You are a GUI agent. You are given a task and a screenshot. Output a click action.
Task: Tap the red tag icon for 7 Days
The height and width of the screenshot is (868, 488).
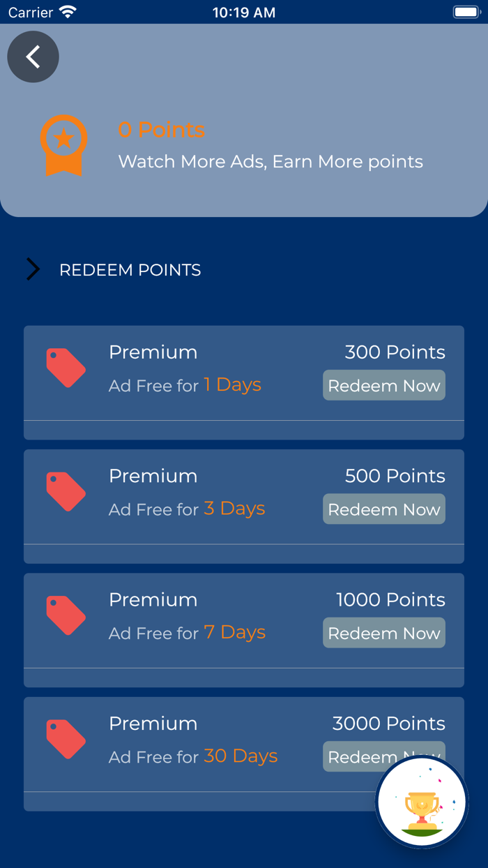pyautogui.click(x=66, y=615)
